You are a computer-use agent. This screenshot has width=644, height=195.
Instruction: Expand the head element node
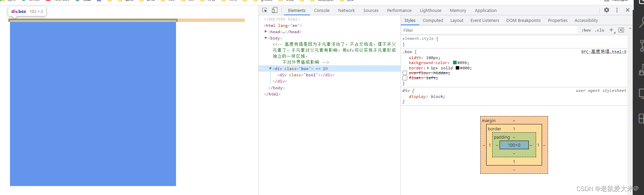point(266,32)
